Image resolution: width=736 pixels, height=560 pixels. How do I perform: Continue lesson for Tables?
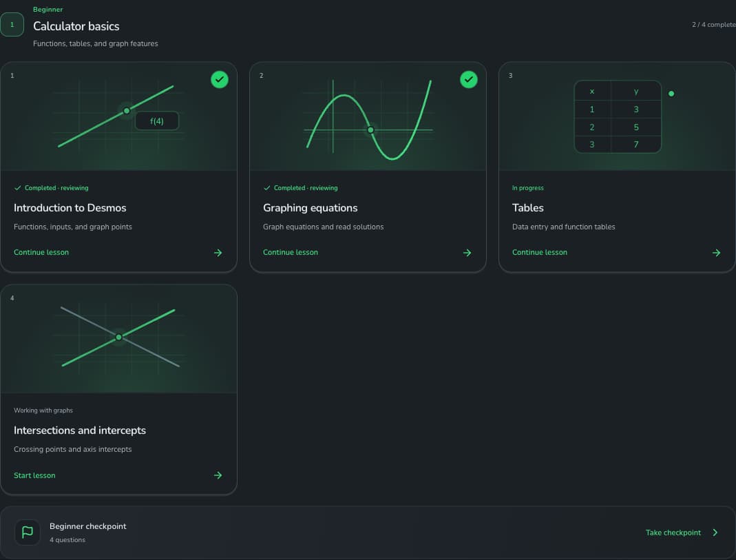tap(540, 252)
